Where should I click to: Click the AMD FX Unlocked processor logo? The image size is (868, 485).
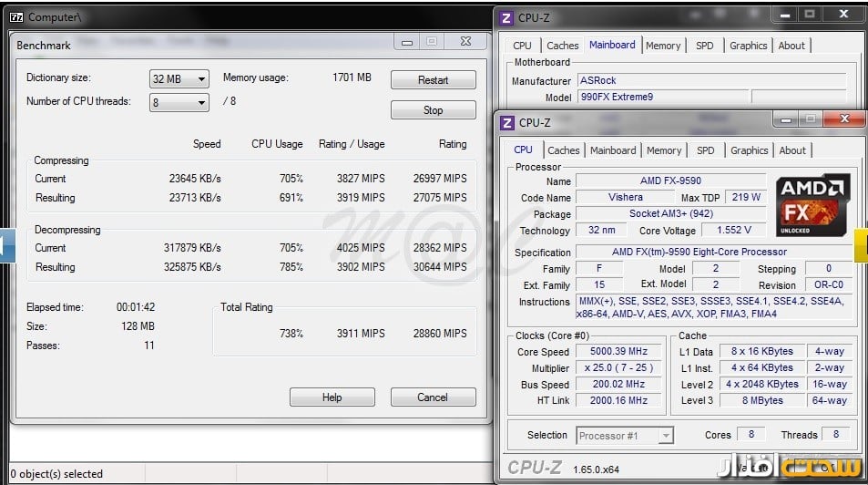point(811,206)
